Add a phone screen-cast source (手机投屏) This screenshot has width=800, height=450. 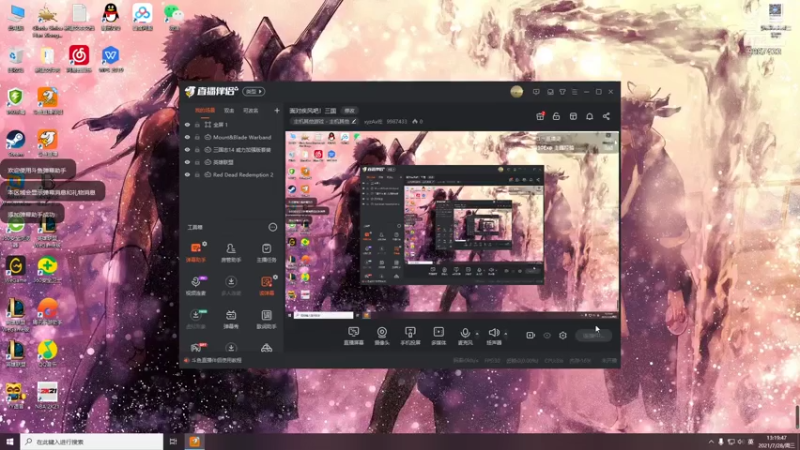[410, 336]
